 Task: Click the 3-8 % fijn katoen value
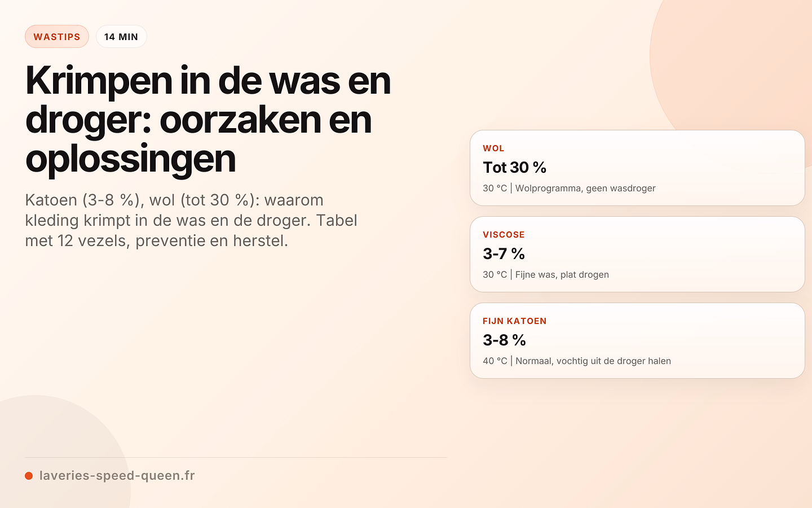point(504,340)
